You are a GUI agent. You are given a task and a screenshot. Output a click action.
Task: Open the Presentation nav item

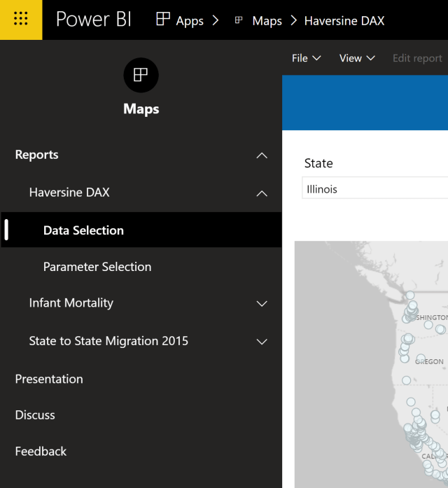(49, 379)
